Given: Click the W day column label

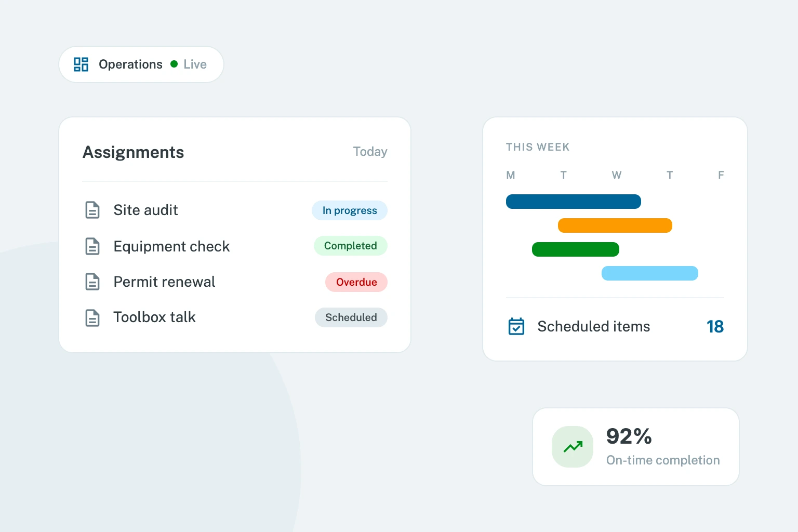Looking at the screenshot, I should (617, 175).
